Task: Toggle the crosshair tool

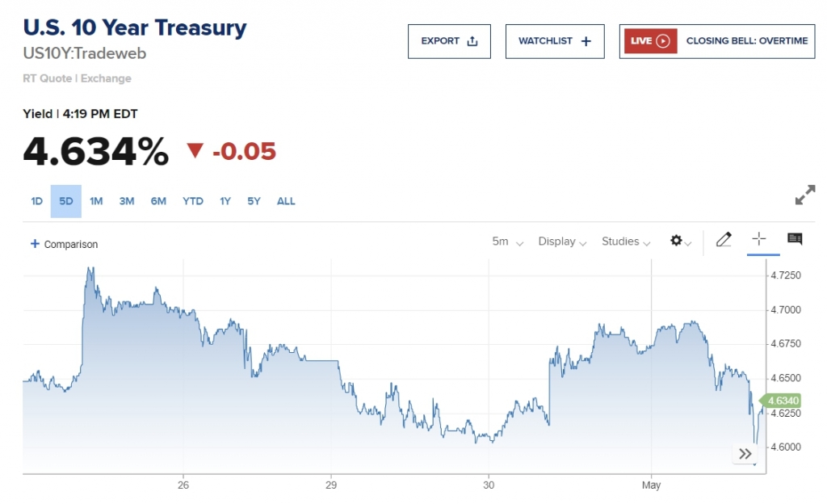Action: 758,239
